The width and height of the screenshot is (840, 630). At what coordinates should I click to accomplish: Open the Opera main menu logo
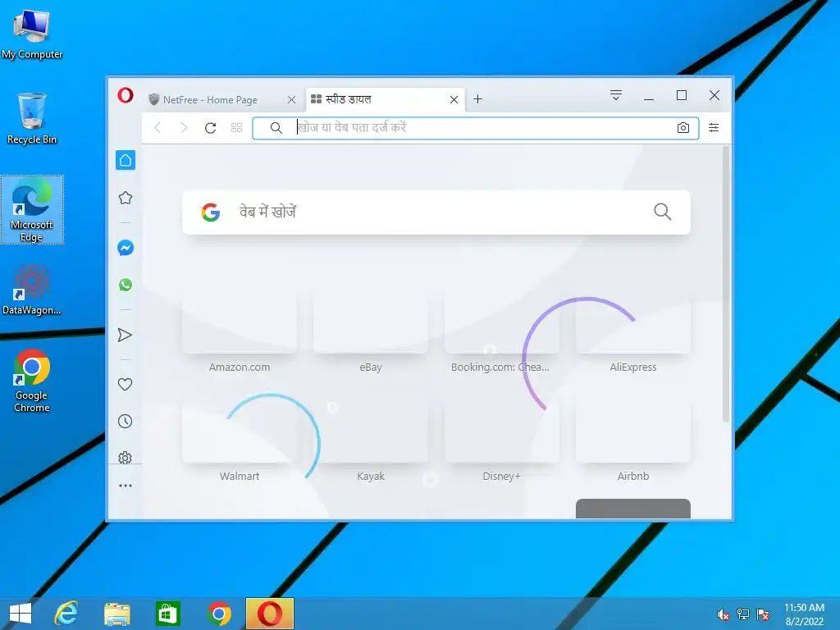click(126, 95)
